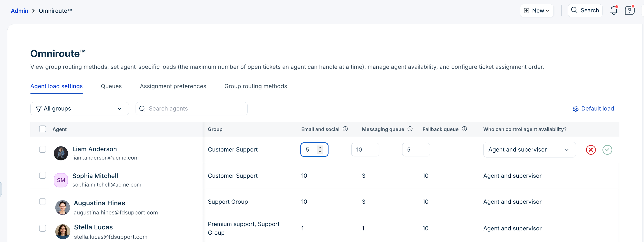Click the Email and social info icon
This screenshot has width=644, height=242.
(345, 129)
